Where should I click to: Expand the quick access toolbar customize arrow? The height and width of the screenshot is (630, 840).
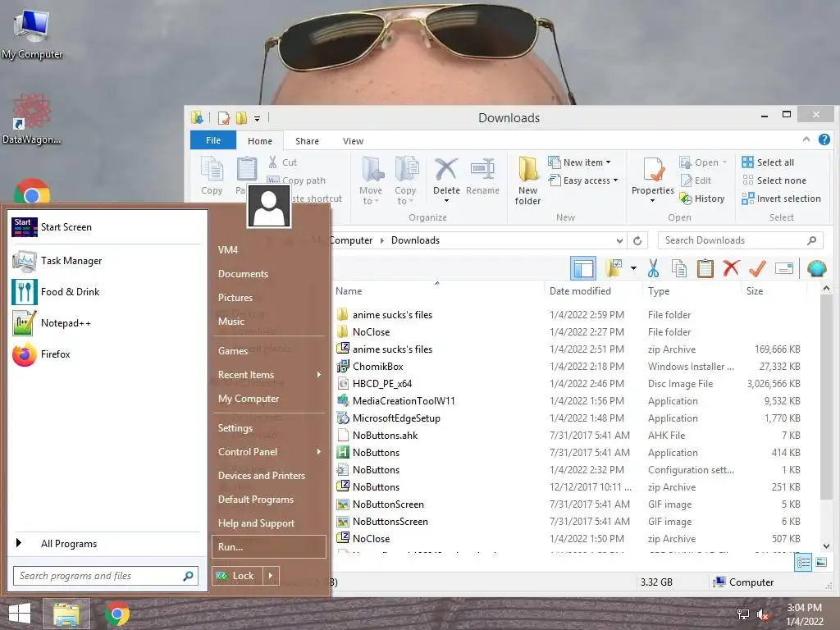[257, 118]
